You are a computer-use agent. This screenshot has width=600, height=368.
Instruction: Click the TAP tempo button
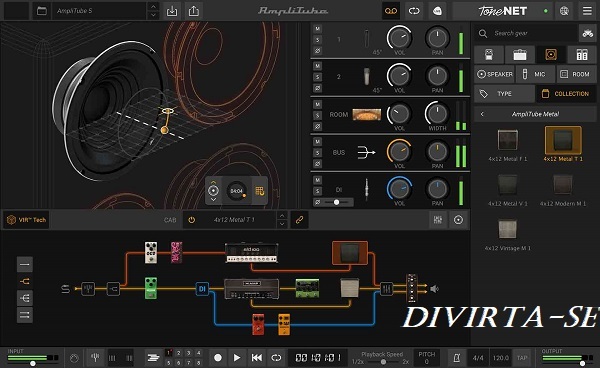click(522, 358)
